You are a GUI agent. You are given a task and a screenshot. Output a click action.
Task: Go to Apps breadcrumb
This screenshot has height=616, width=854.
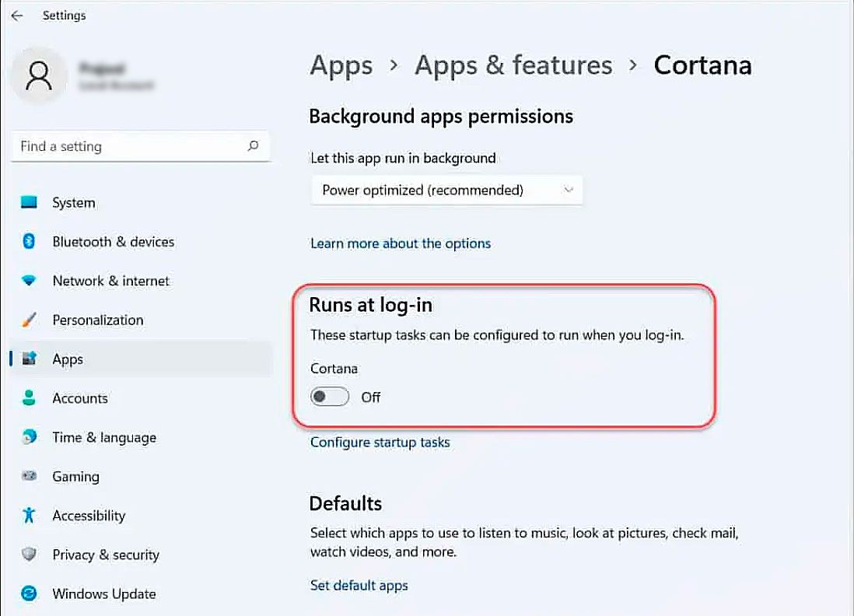tap(341, 66)
